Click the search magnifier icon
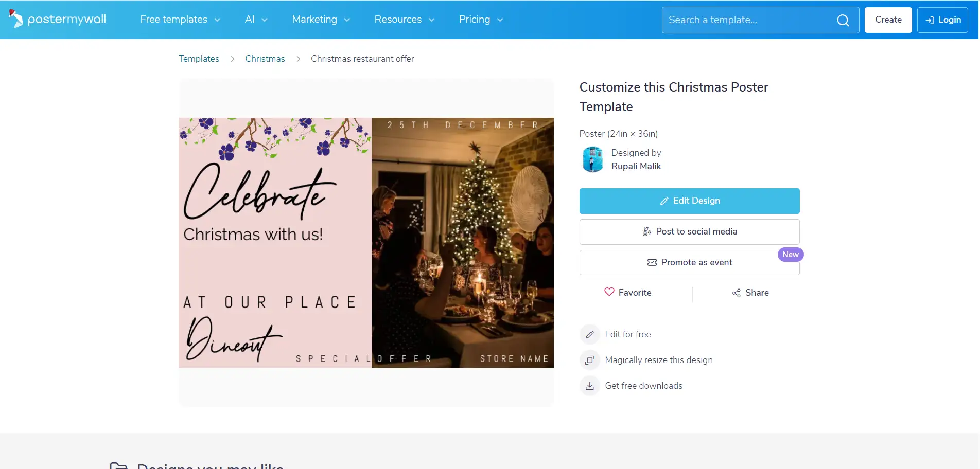 click(x=843, y=20)
